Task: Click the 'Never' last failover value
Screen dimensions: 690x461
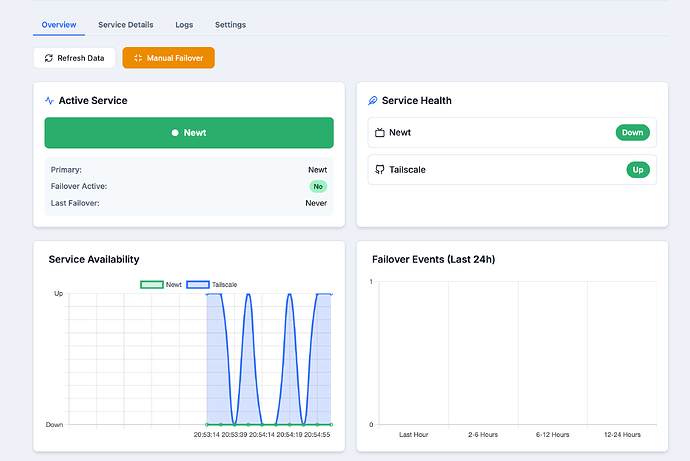Action: coord(316,203)
